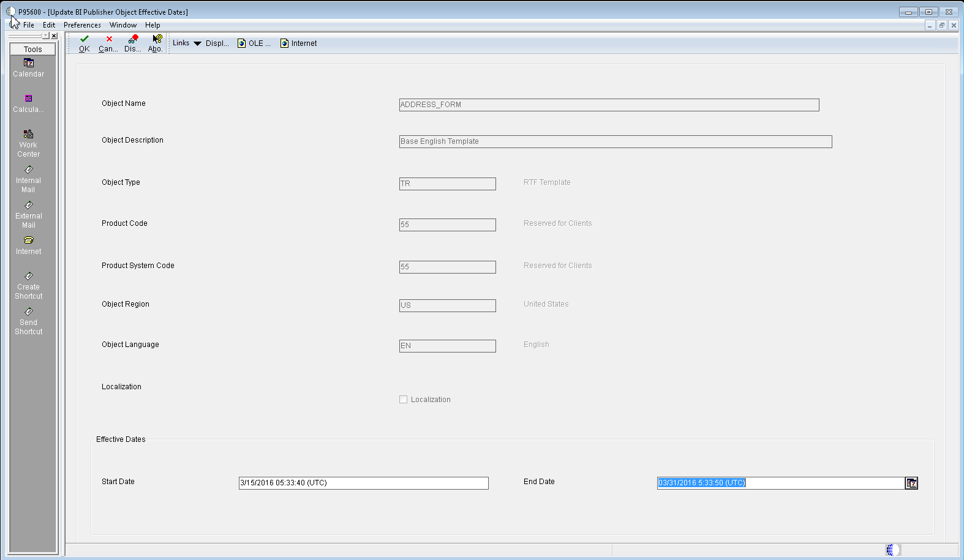Open the Tools panel dropdown arrow
The image size is (964, 560).
45,35
